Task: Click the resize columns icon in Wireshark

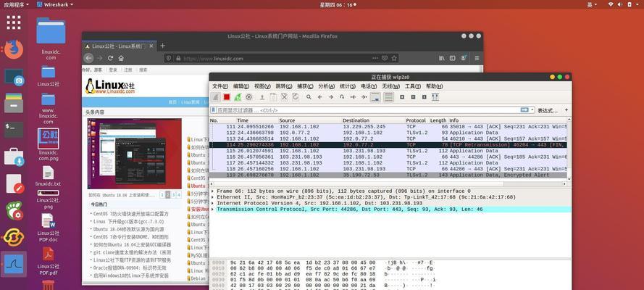Action: tap(435, 97)
